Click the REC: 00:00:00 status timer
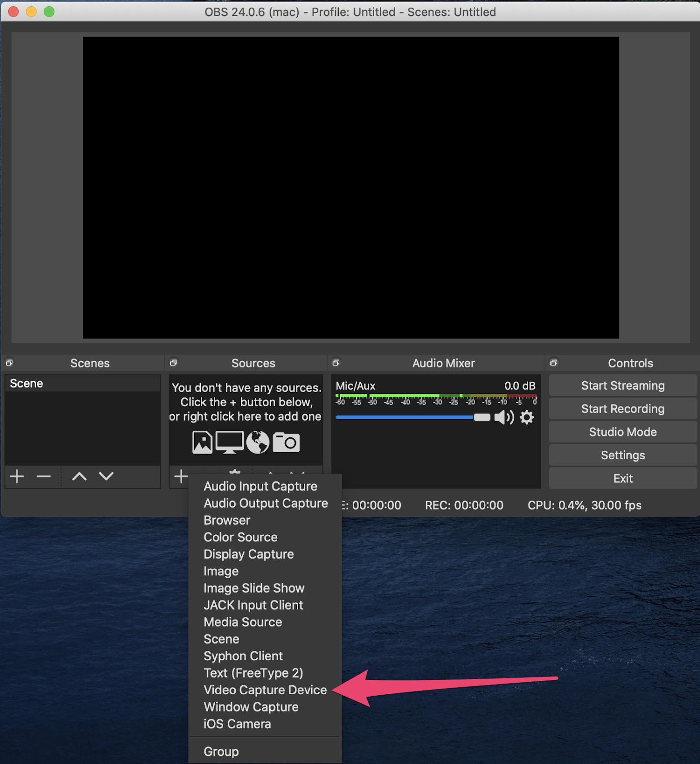Screen dimensions: 700x764 tap(464, 505)
